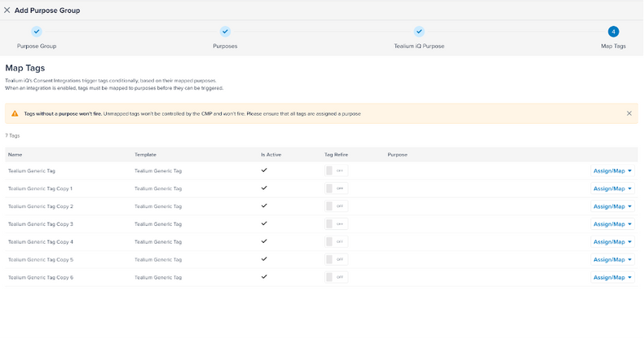This screenshot has height=340, width=644.
Task: Enable Tag Refire for Copy 2 tag
Action: [x=335, y=206]
